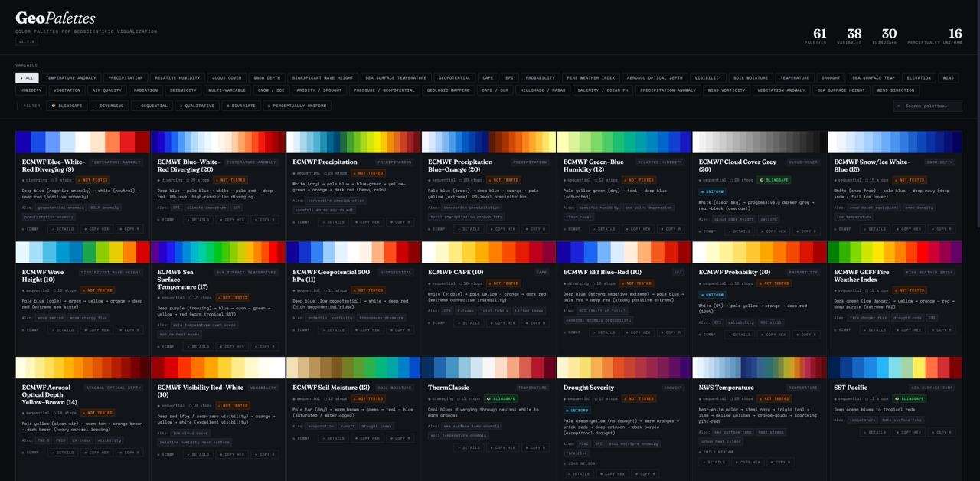Select the Geopotential variable tab
The height and width of the screenshot is (481, 980).
click(454, 77)
